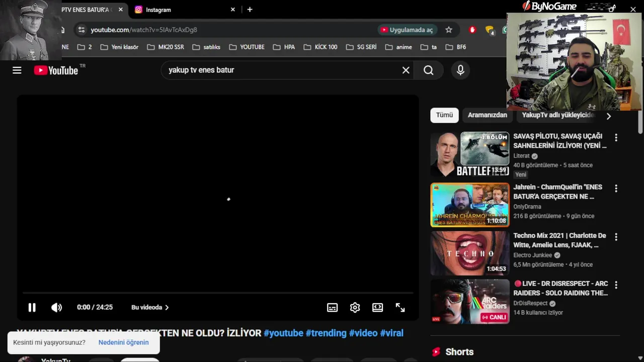Open a new browser tab
644x362 pixels.
coord(250,10)
